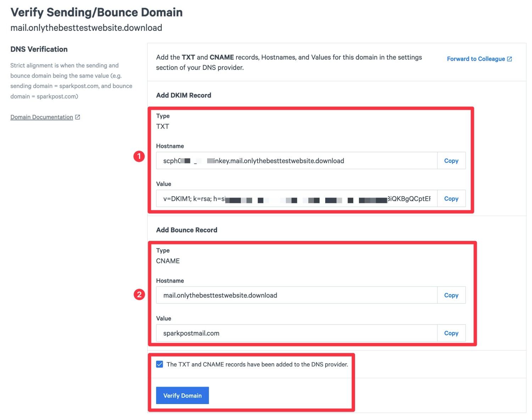Click the Add the TXT and CNAME instructions text
This screenshot has width=532, height=420.
click(x=289, y=62)
